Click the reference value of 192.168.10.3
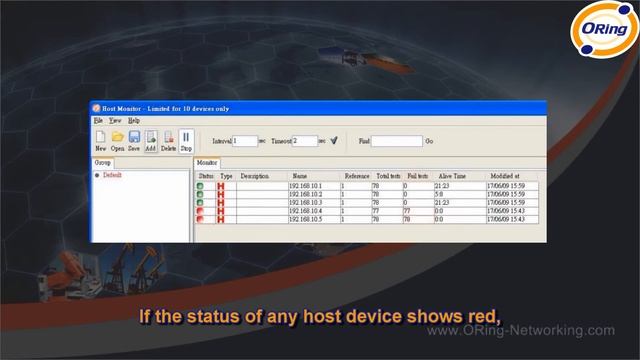Viewport: 640px width, 360px height. tap(343, 202)
